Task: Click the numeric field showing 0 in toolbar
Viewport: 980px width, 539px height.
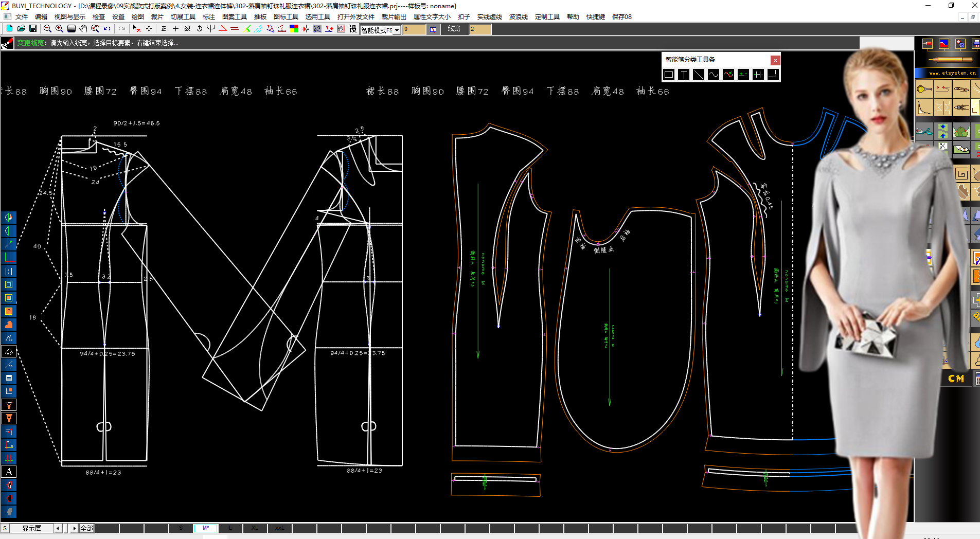Action: pyautogui.click(x=414, y=29)
